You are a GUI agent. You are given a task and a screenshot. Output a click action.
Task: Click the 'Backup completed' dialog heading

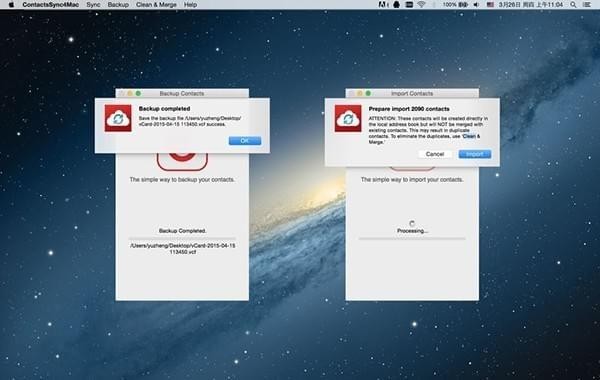pyautogui.click(x=164, y=109)
